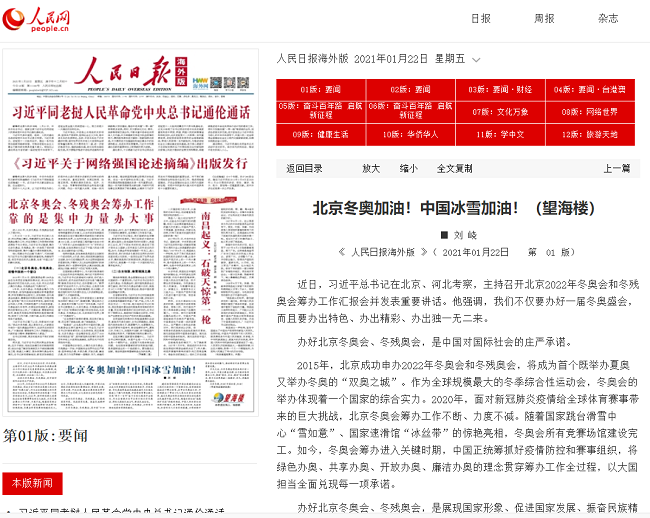This screenshot has height=518, width=650.
Task: Go to 11版：学中文 page
Action: (500, 135)
